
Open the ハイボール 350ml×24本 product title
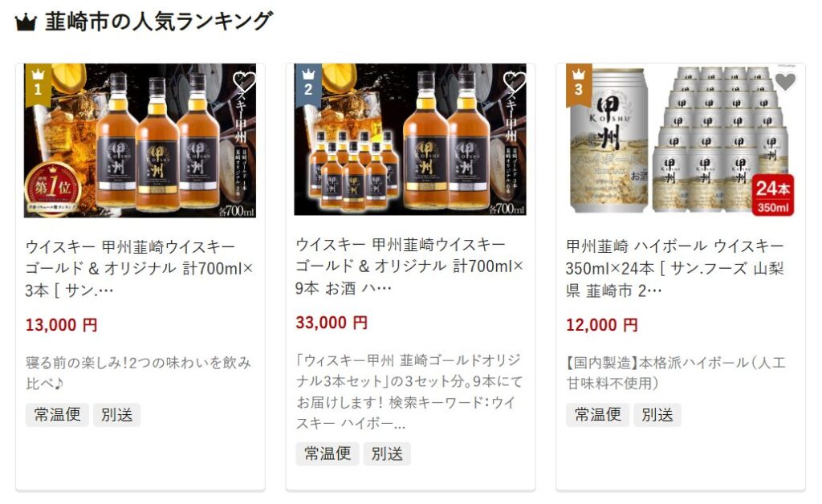pos(674,268)
